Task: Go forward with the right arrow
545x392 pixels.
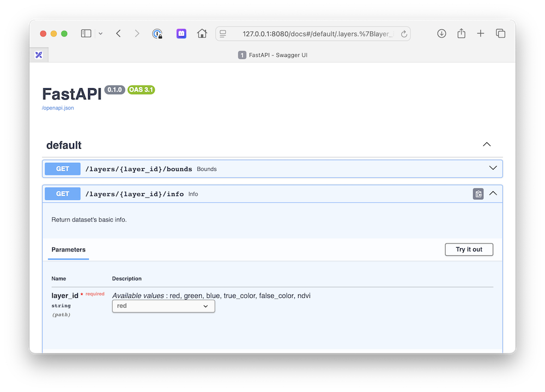Action: click(137, 34)
